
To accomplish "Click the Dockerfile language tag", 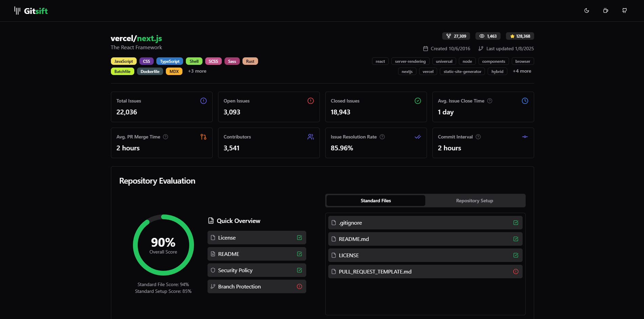I will [150, 71].
